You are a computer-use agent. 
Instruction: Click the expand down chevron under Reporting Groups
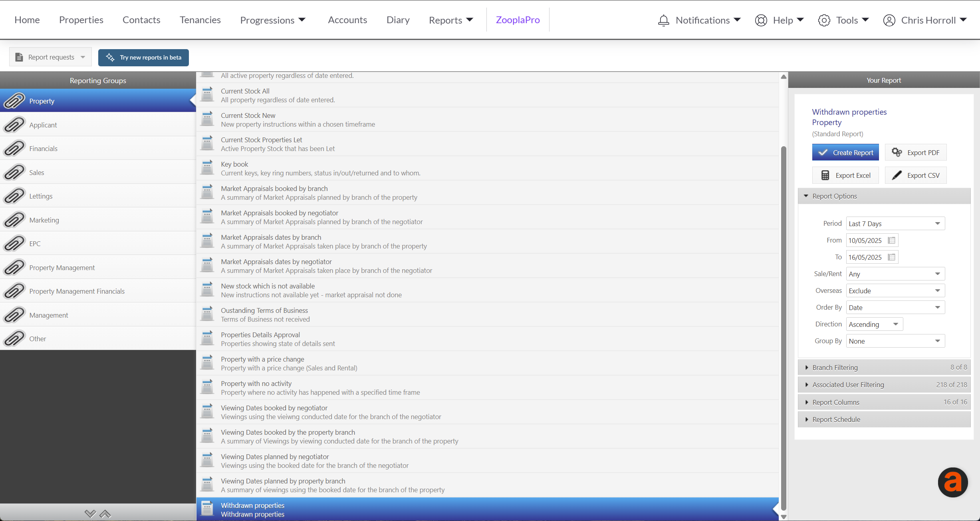click(x=90, y=514)
